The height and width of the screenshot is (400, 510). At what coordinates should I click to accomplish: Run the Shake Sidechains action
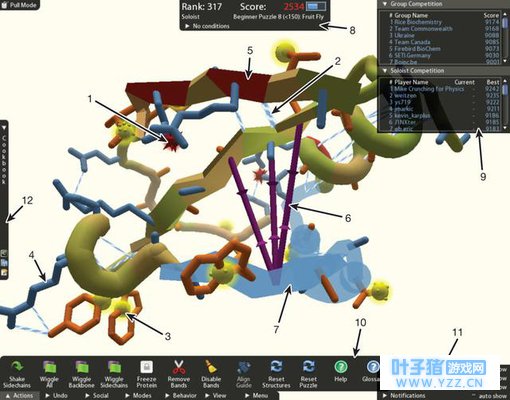point(17,375)
